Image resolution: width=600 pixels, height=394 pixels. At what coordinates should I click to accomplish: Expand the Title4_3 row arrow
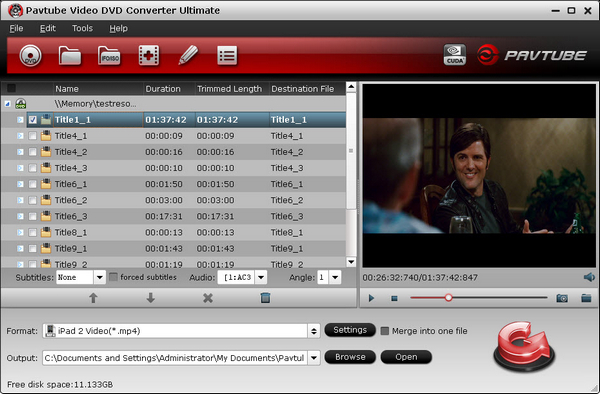click(x=20, y=168)
